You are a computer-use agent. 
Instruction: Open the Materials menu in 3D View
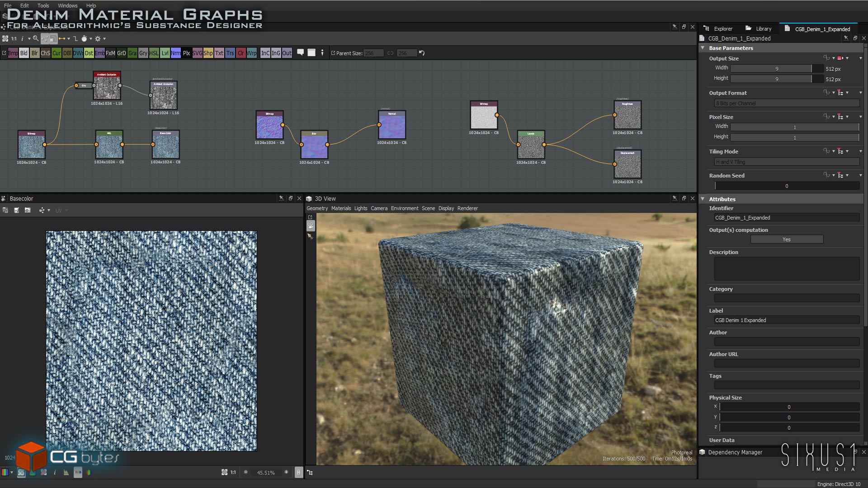click(341, 208)
